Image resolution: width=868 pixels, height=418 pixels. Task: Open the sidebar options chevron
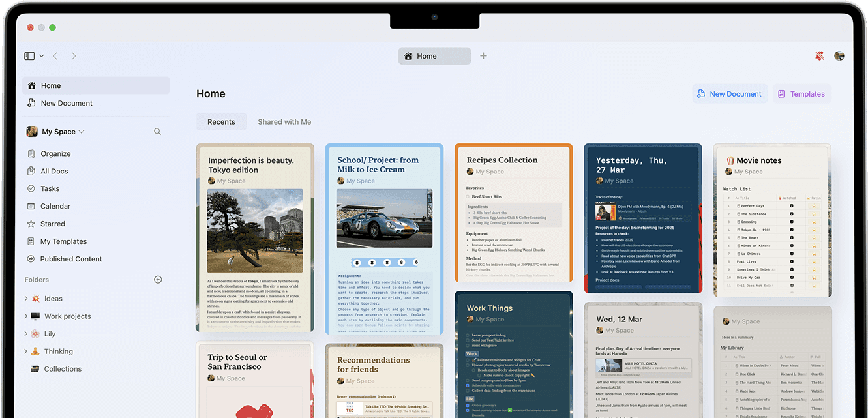42,56
